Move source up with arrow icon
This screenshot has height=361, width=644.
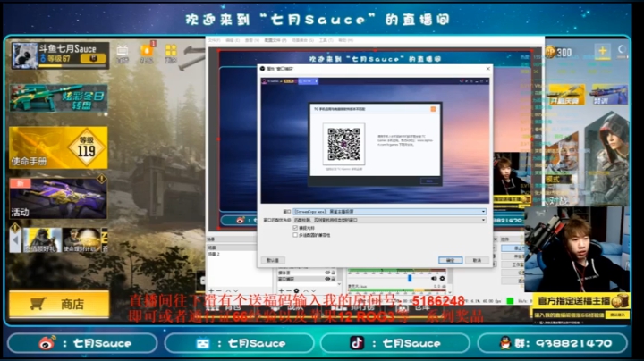click(306, 290)
